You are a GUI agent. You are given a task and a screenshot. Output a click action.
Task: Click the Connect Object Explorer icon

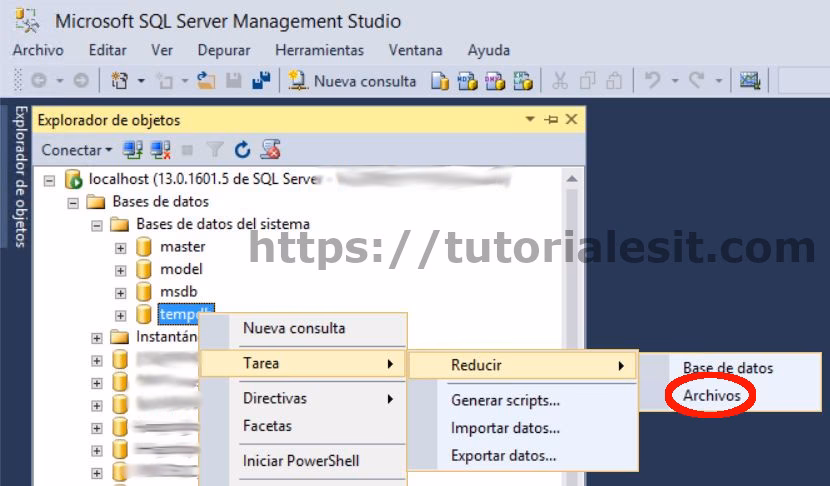(x=132, y=150)
